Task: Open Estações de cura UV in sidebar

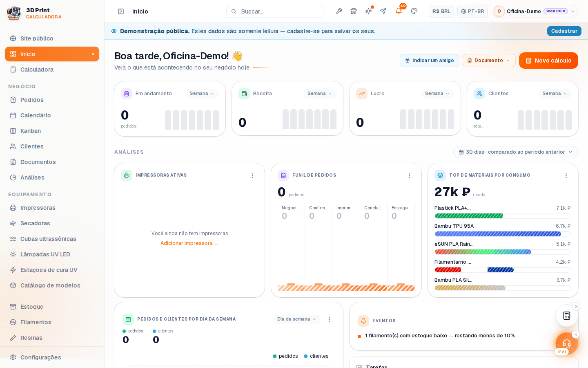Action: (52, 270)
